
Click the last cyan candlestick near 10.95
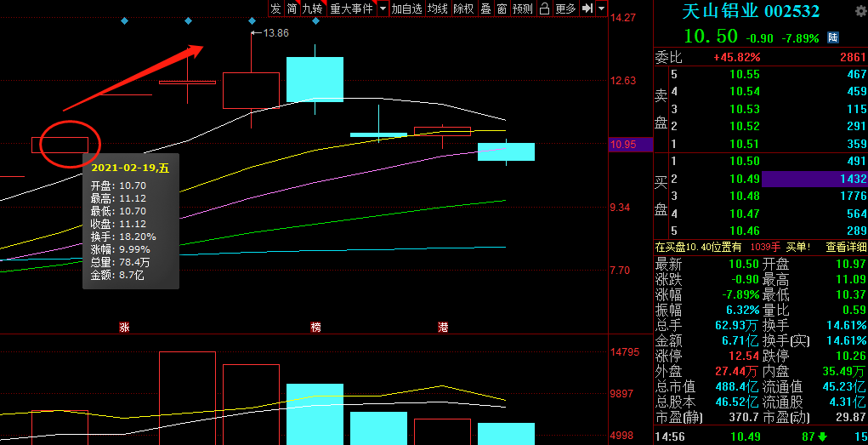[506, 151]
